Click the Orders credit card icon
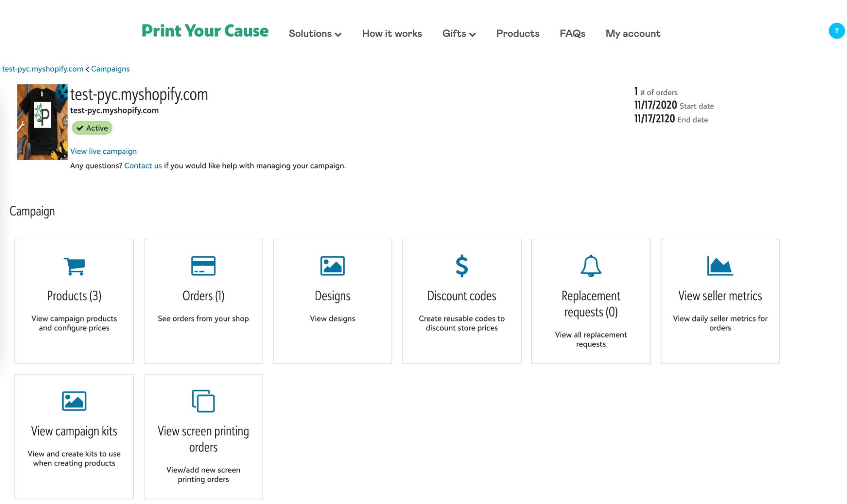The width and height of the screenshot is (847, 504). pos(203,266)
